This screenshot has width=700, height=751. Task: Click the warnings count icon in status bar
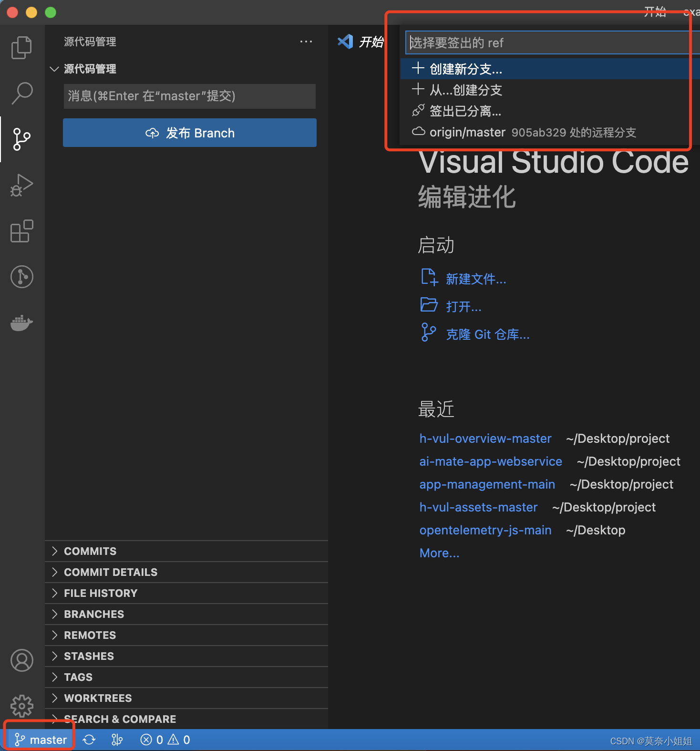click(173, 740)
